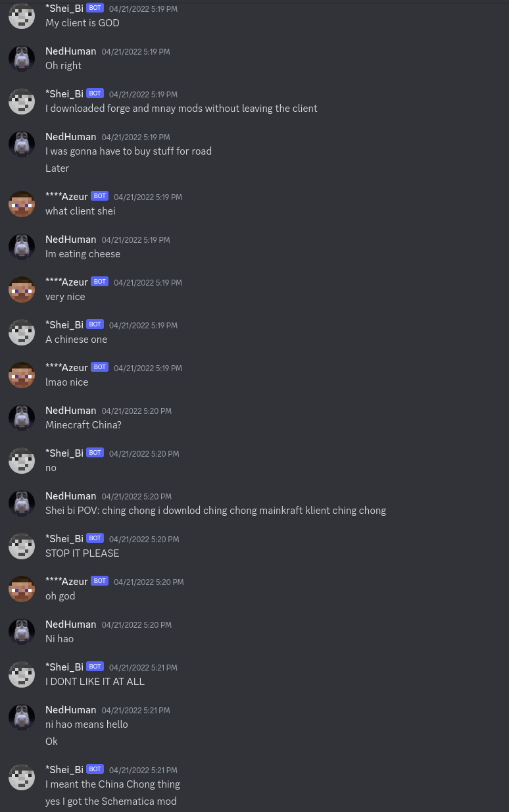Open Shei_Bi's avatar next to "A chinese one"
Image resolution: width=509 pixels, height=812 pixels.
[22, 332]
